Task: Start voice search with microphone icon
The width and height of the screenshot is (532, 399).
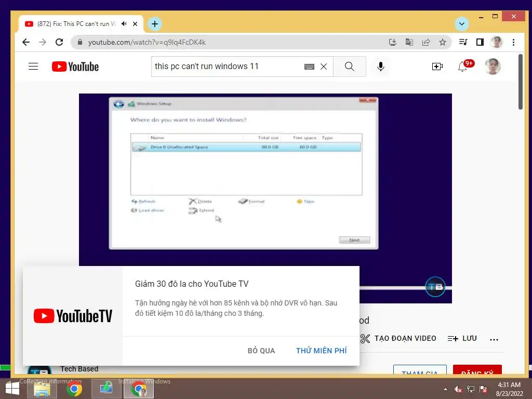Action: coord(381,66)
